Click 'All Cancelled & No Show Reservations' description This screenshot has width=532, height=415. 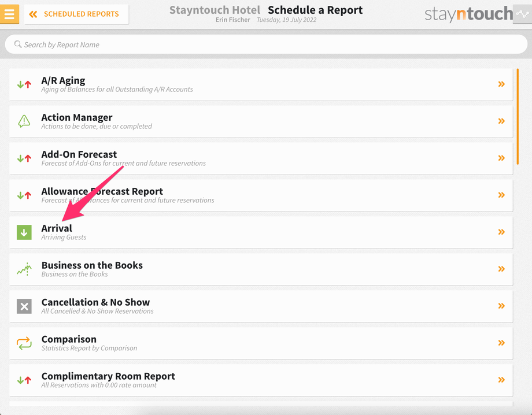click(x=97, y=311)
